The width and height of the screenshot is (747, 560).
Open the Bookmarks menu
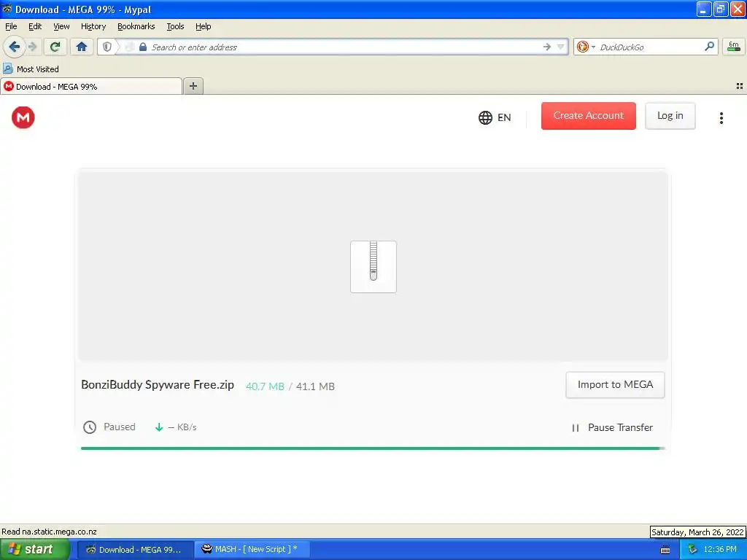tap(136, 26)
